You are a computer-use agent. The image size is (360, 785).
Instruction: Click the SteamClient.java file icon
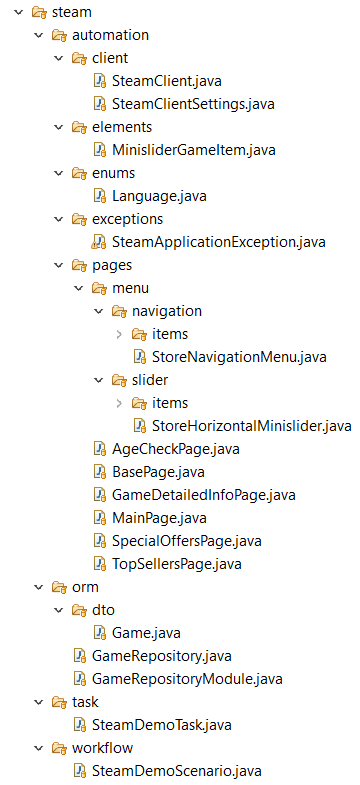click(101, 81)
